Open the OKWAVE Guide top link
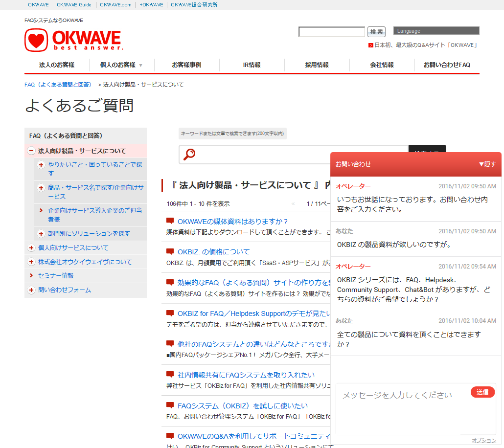 (x=74, y=5)
